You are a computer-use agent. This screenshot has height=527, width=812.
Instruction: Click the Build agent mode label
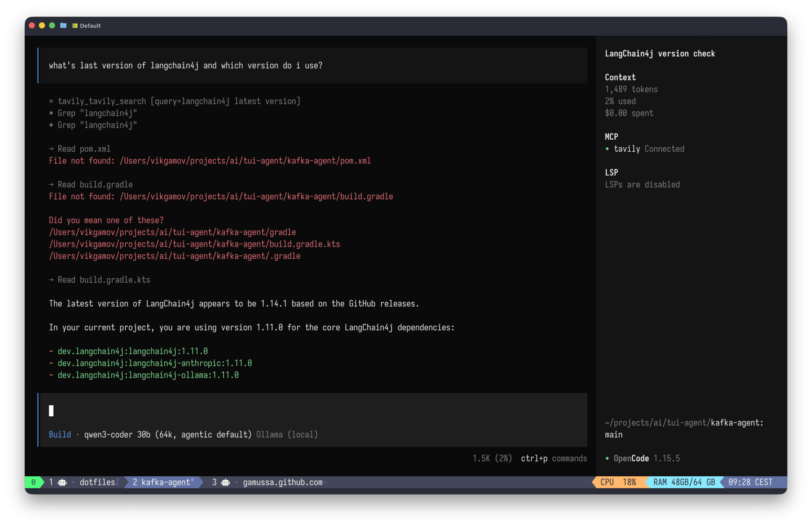(x=60, y=434)
